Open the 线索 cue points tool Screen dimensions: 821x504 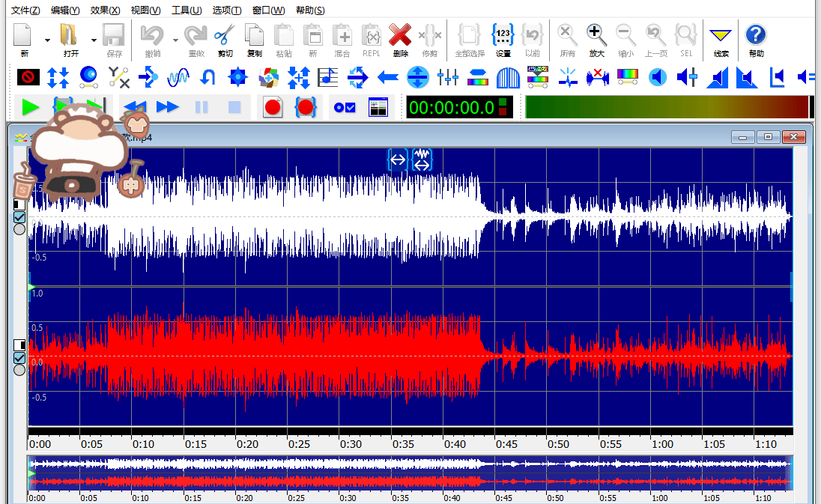(721, 40)
